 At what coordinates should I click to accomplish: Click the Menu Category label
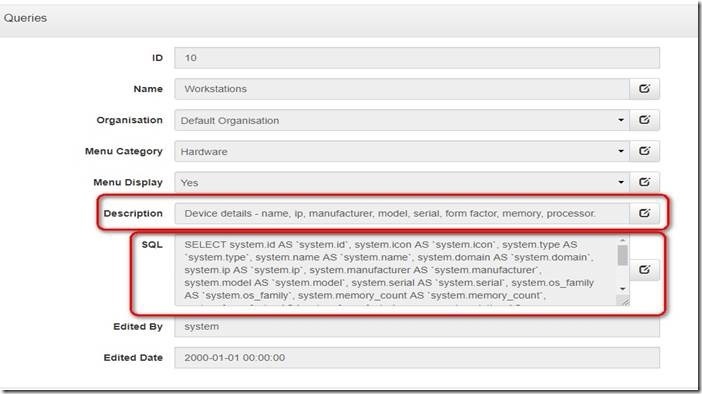tap(124, 151)
